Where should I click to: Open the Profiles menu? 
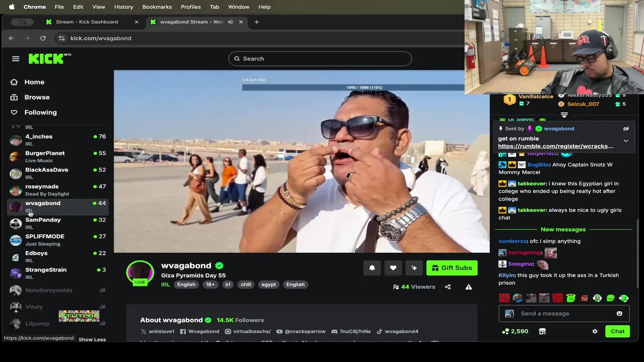(191, 7)
